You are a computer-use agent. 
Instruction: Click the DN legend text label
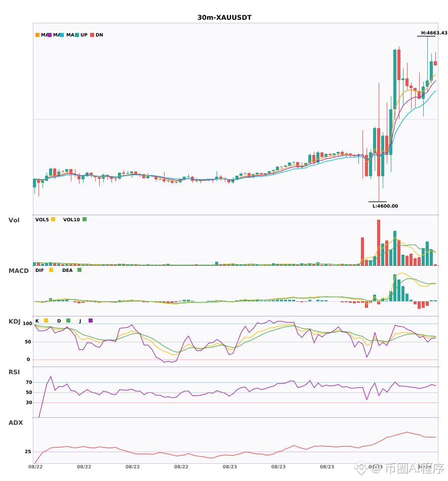[99, 35]
